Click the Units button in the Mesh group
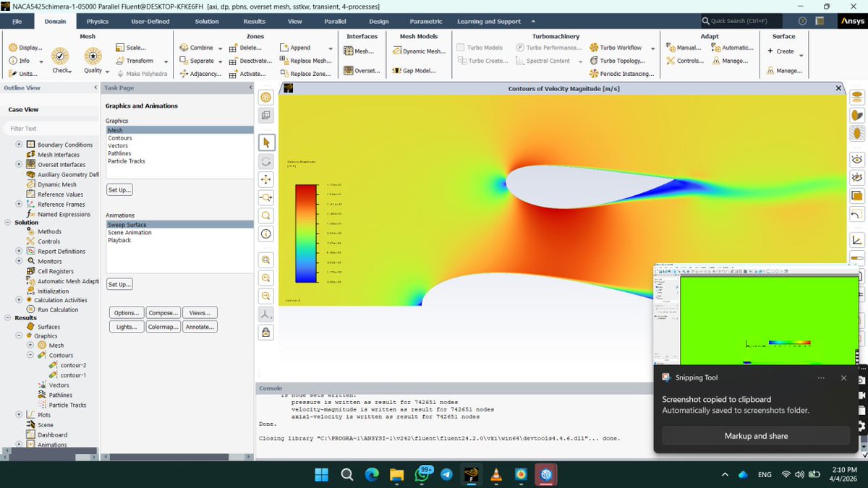This screenshot has width=868, height=488. tap(24, 74)
